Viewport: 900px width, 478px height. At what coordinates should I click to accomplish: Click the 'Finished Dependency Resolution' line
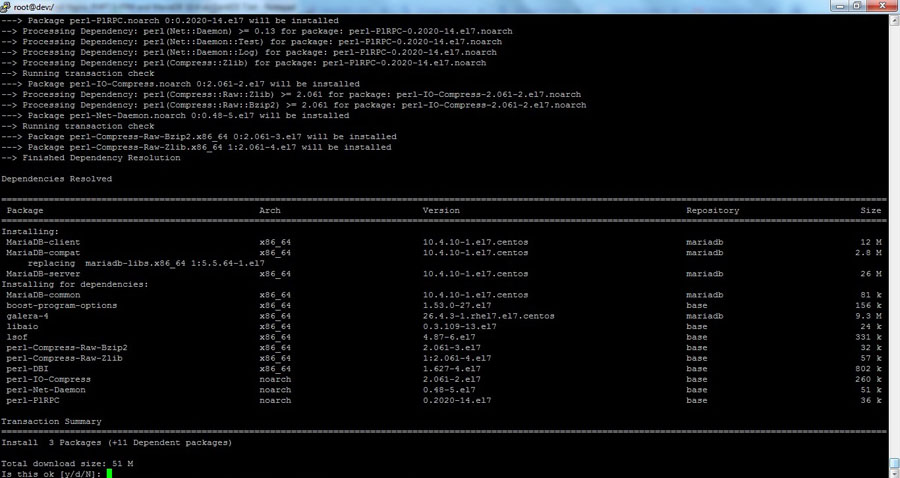point(91,158)
